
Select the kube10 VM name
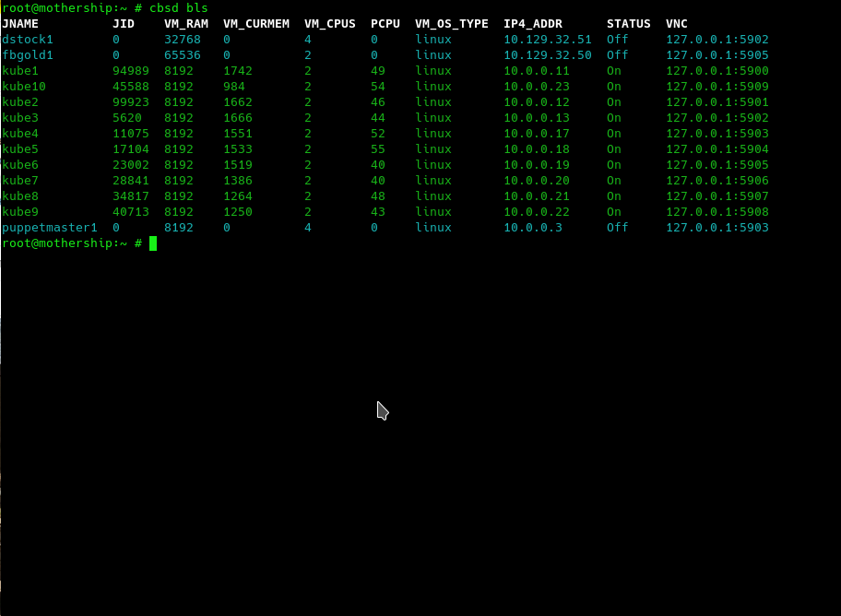[x=24, y=86]
